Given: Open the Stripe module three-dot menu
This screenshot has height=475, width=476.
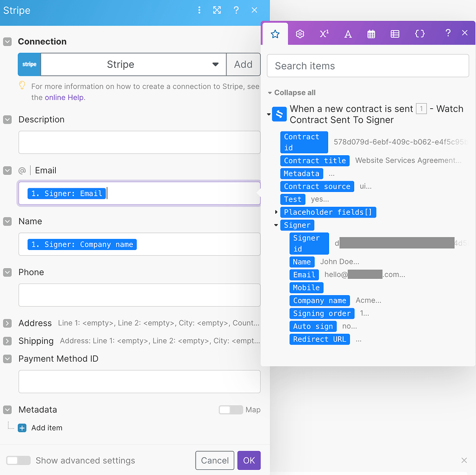Looking at the screenshot, I should point(199,10).
